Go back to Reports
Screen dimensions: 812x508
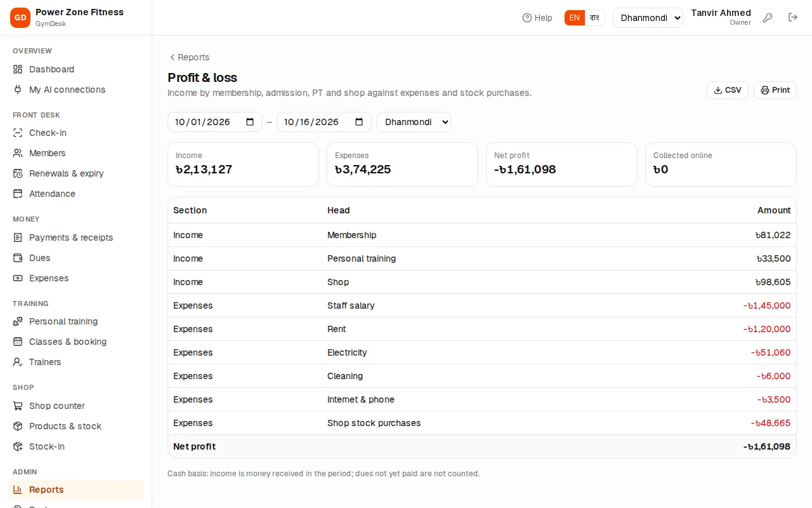(x=189, y=57)
